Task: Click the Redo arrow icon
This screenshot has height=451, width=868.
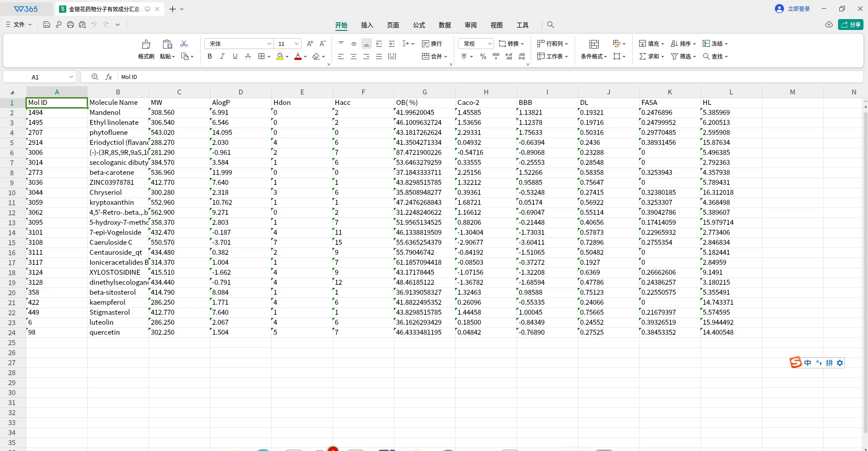Action: coord(106,25)
